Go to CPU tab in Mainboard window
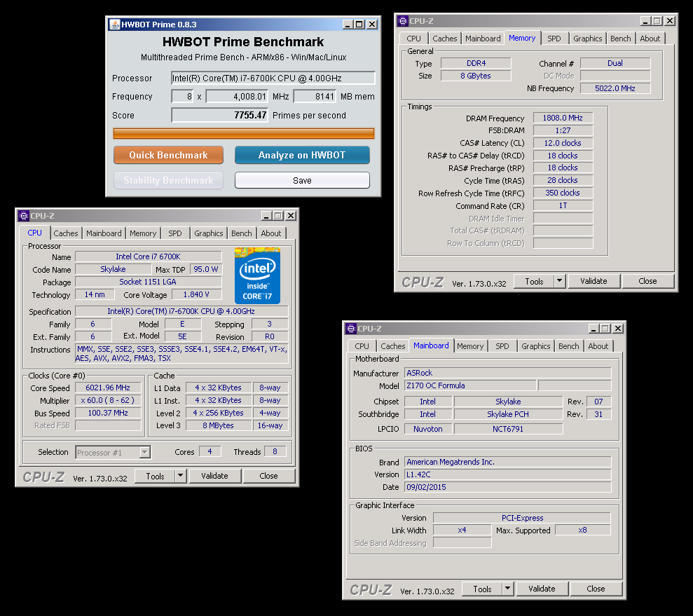 362,346
